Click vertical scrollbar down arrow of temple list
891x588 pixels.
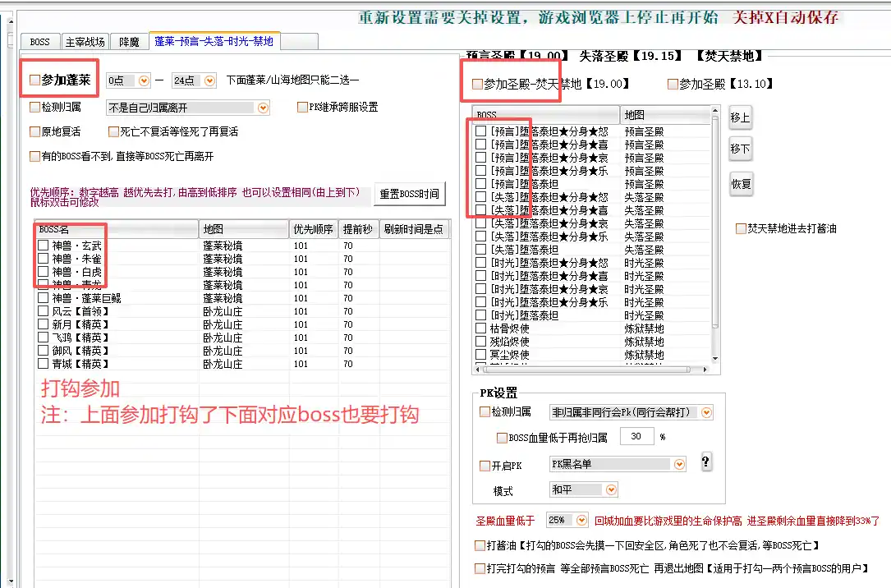click(x=715, y=359)
